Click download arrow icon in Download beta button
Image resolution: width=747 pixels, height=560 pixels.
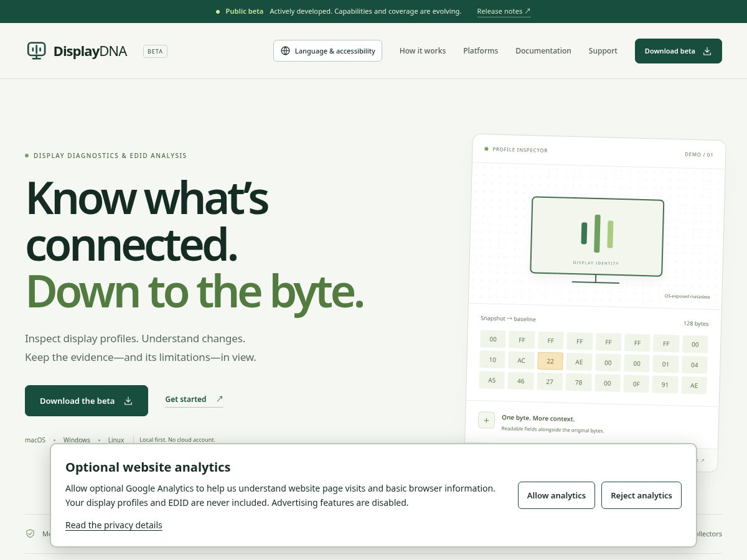pyautogui.click(x=707, y=51)
